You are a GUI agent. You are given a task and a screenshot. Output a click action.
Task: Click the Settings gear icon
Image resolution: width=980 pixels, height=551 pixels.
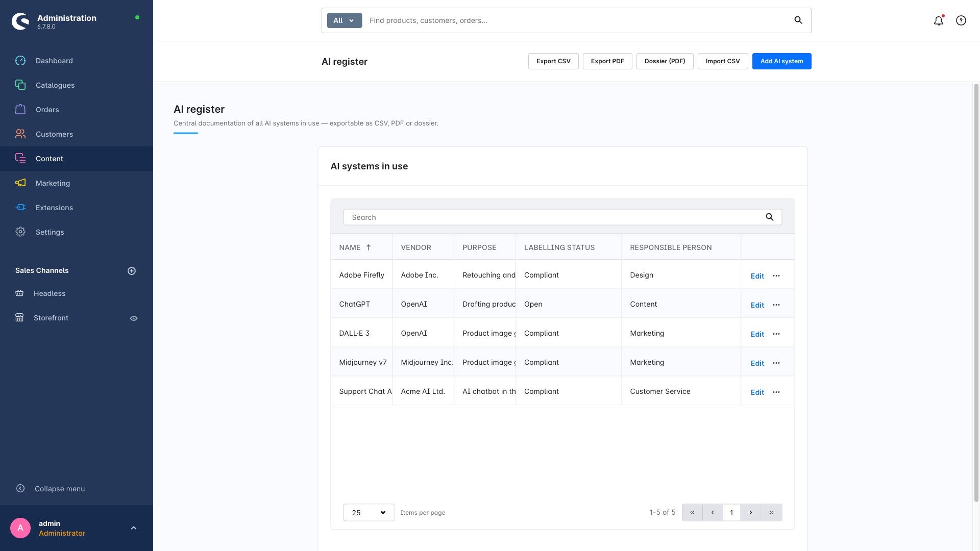tap(20, 232)
